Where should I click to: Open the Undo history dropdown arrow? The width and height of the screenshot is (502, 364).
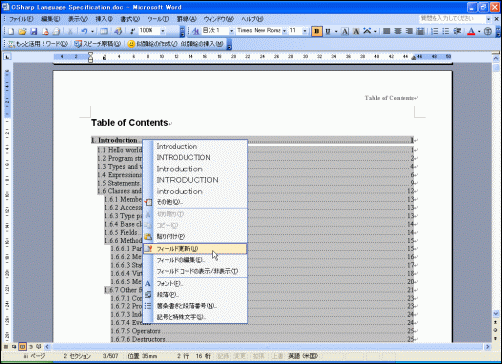coord(92,31)
